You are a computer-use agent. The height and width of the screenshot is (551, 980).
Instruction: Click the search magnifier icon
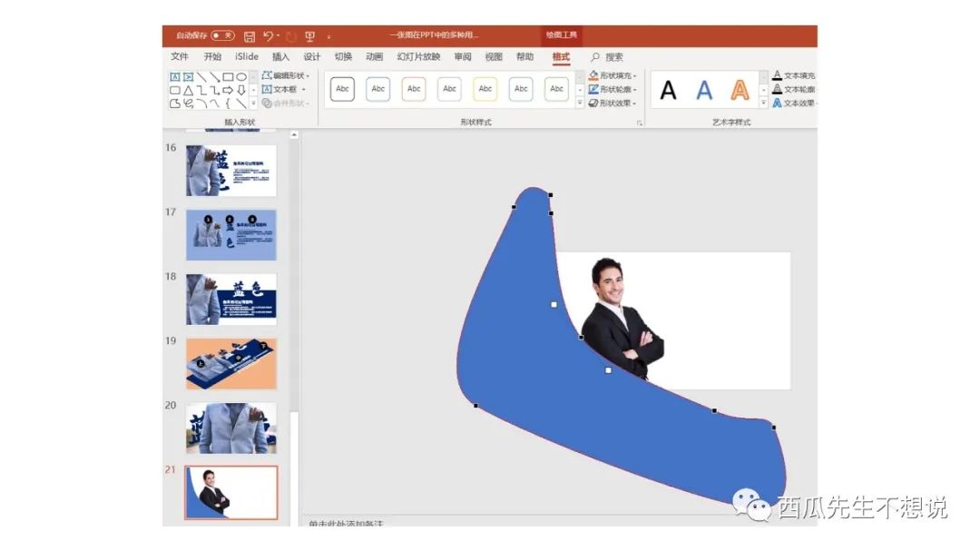coord(595,57)
